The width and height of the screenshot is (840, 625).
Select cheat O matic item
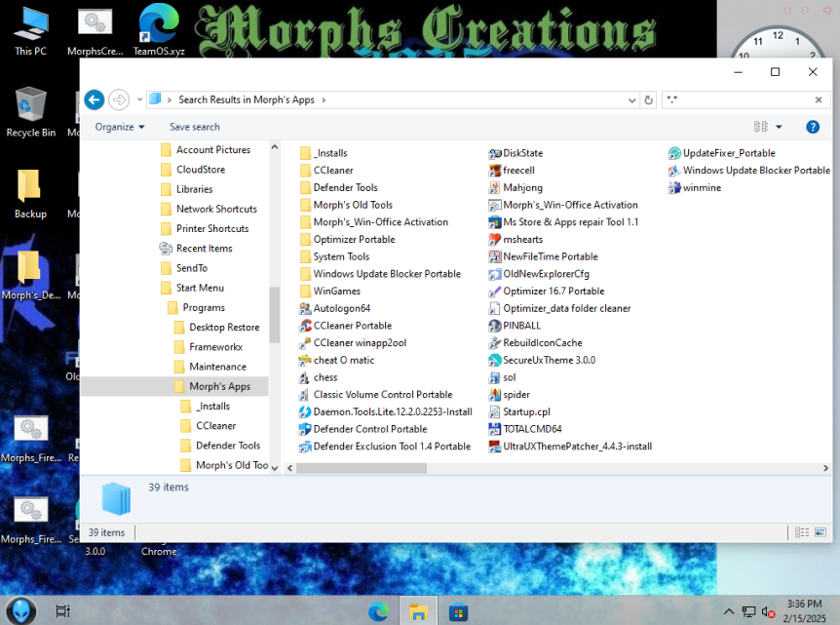click(336, 360)
